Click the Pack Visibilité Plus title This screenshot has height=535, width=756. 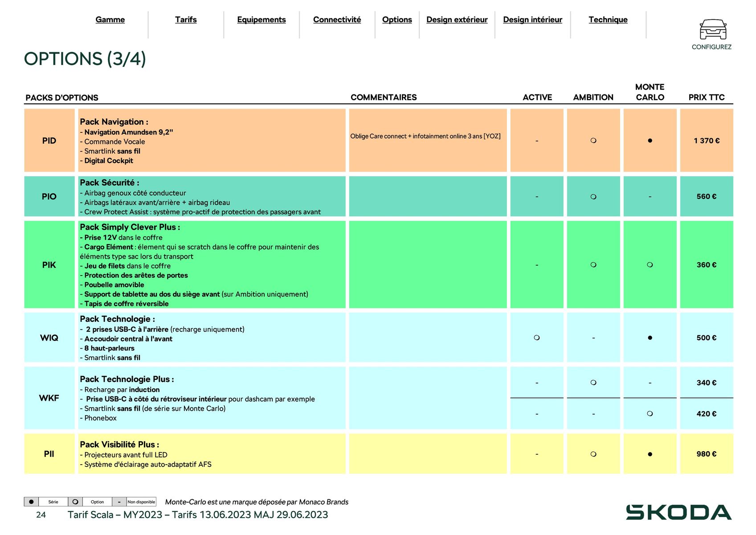[119, 444]
